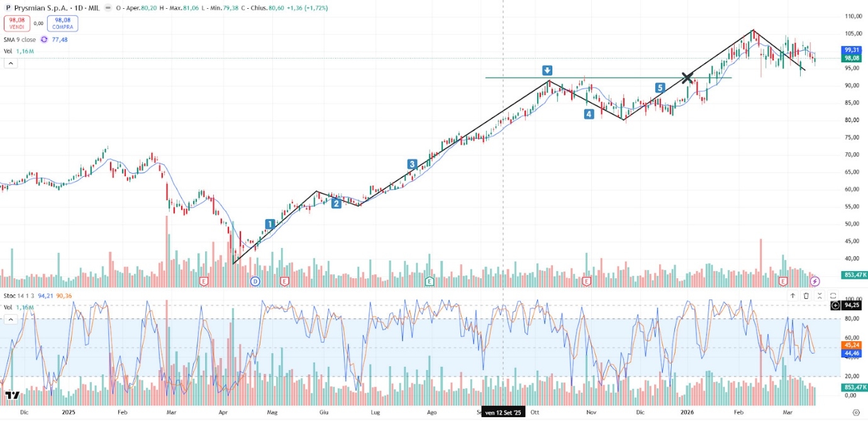868x421 pixels.
Task: Click the plus icon next to 94,25
Action: coord(835,305)
